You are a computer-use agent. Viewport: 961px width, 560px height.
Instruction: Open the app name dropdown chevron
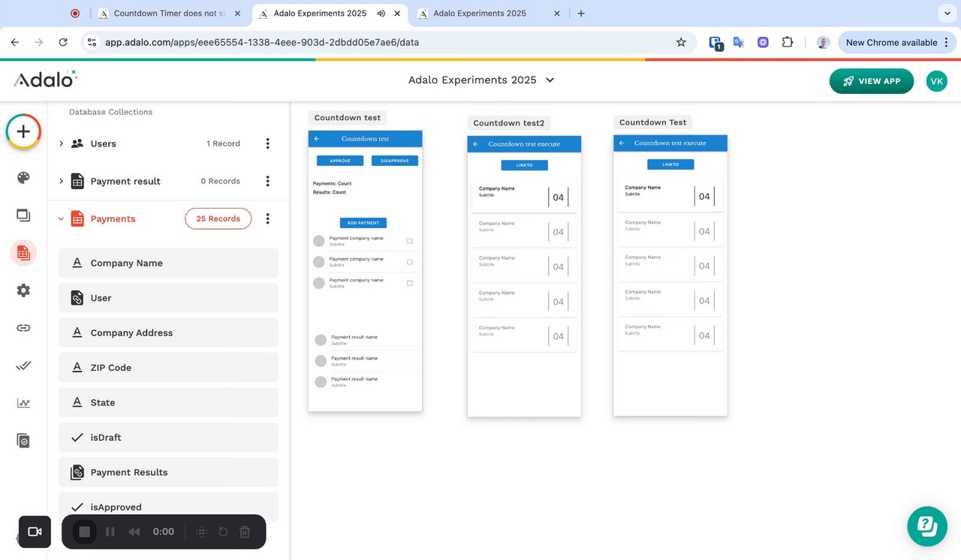click(x=550, y=80)
